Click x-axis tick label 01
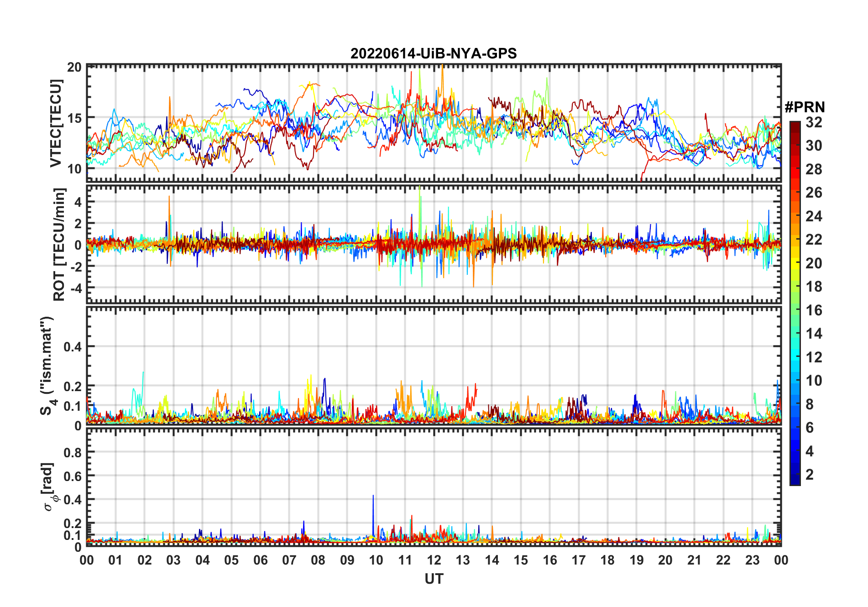 [x=115, y=560]
